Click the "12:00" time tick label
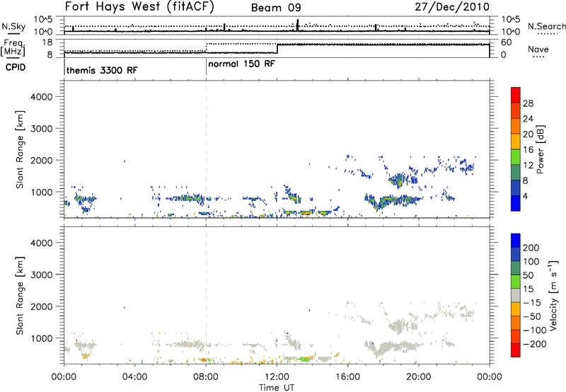Screen dimensions: 566x392 point(277,377)
